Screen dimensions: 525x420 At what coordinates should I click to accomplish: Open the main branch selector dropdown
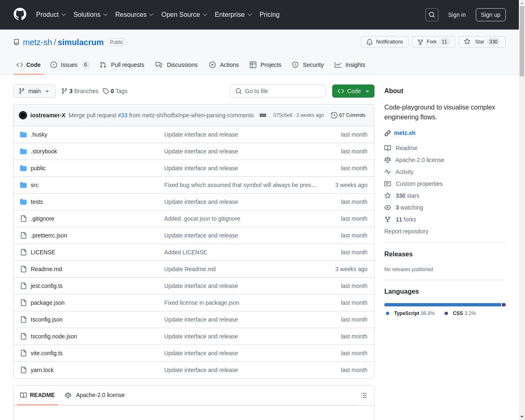(34, 91)
